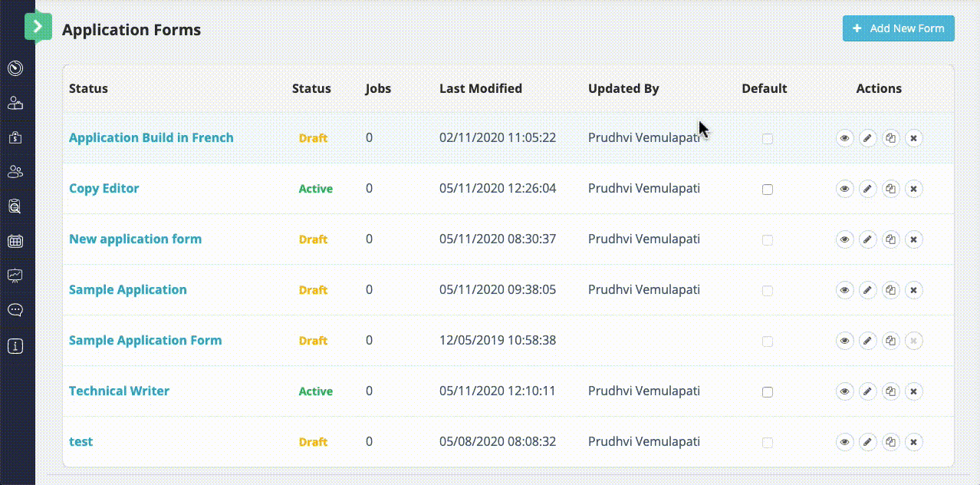Open the dashboard gauge icon in sidebar
Viewport: 980px width, 485px height.
[15, 68]
